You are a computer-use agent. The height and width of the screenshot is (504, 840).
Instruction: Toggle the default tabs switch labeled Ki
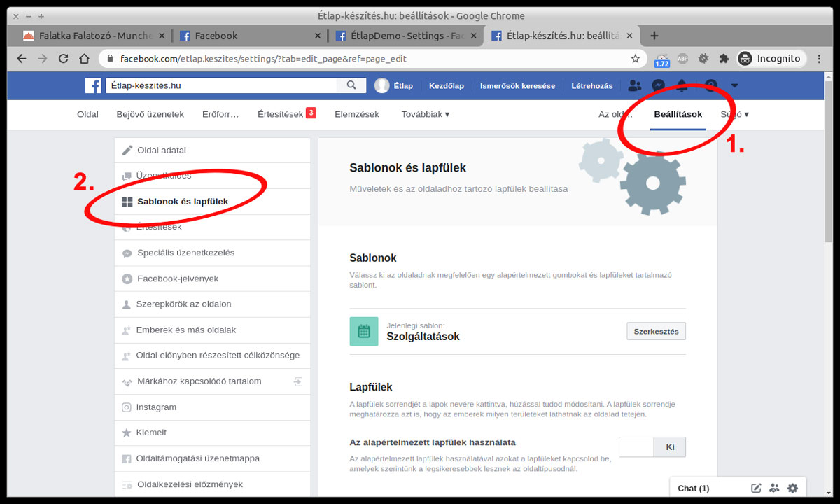(652, 447)
